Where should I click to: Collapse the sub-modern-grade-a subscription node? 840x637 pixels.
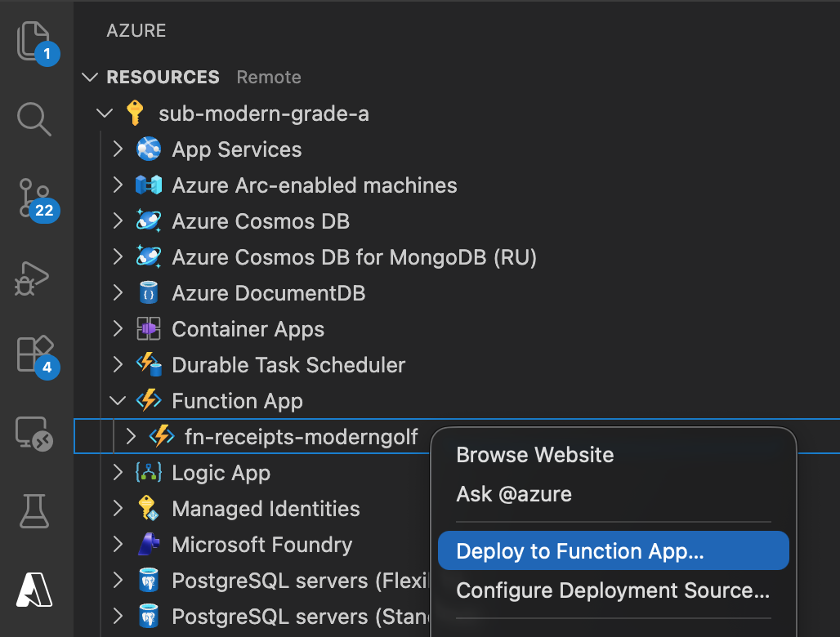(104, 114)
